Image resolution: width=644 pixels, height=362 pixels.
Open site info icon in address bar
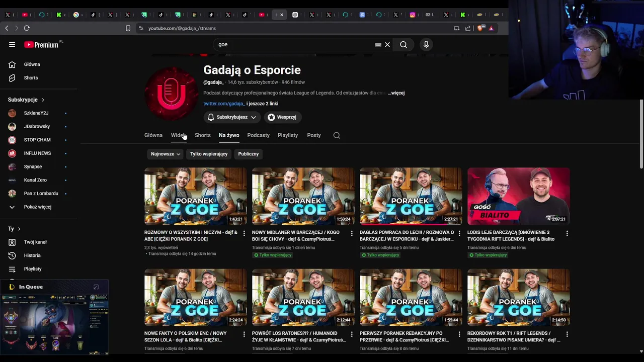tap(141, 28)
